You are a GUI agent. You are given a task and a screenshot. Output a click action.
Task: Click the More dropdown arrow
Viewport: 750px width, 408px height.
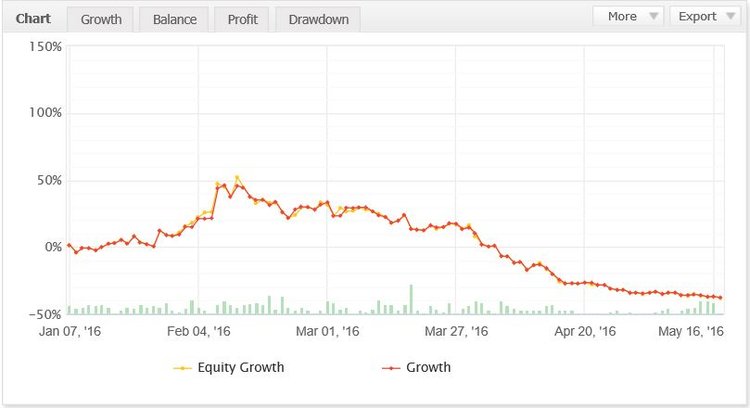[653, 16]
